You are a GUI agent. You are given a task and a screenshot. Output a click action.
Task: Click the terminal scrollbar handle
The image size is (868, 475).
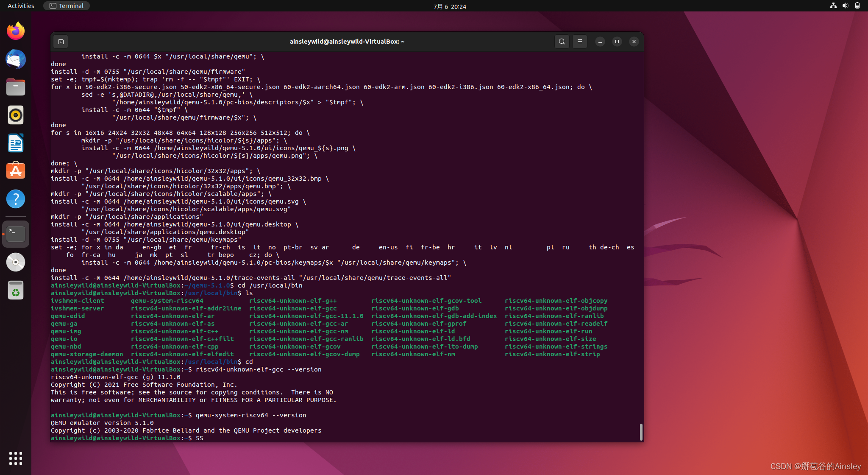[641, 432]
